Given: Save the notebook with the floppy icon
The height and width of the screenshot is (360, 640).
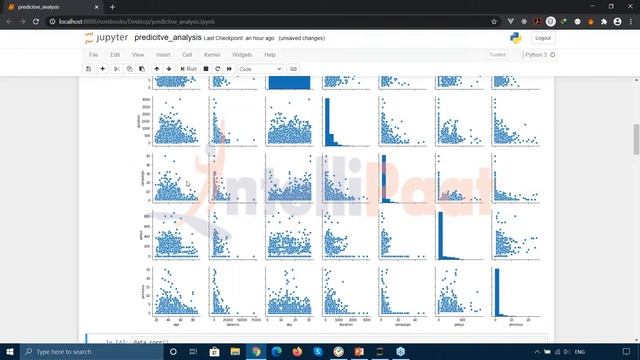Looking at the screenshot, I should pos(89,69).
